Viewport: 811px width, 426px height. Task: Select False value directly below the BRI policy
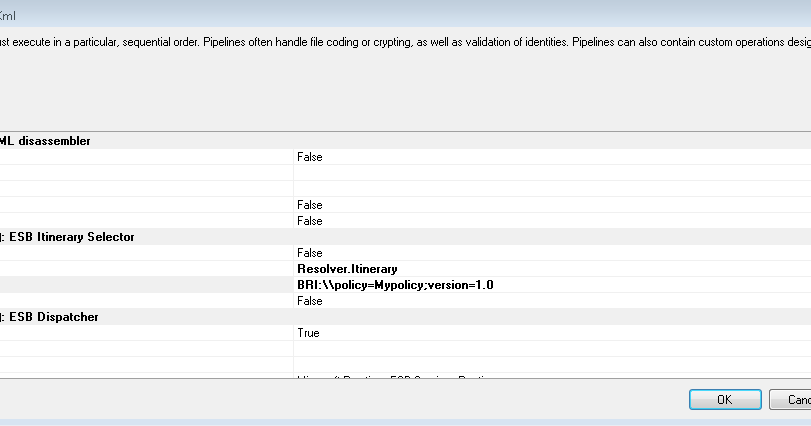coord(310,301)
